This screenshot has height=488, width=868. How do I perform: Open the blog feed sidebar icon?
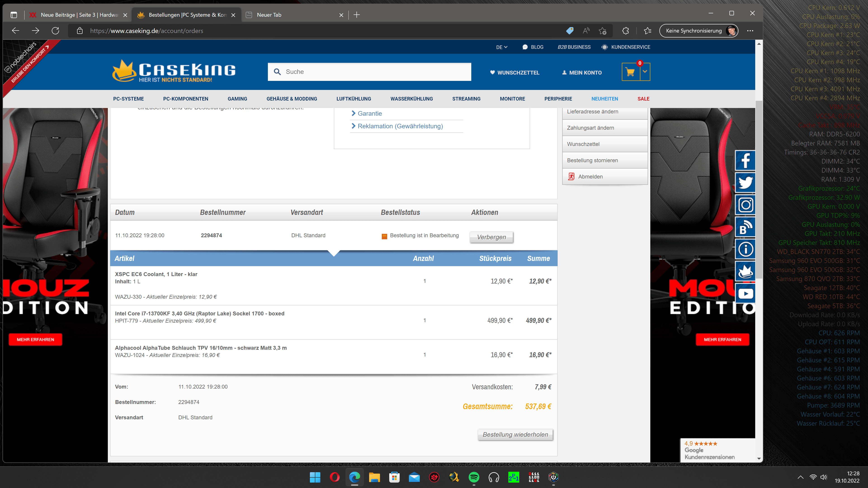click(745, 227)
